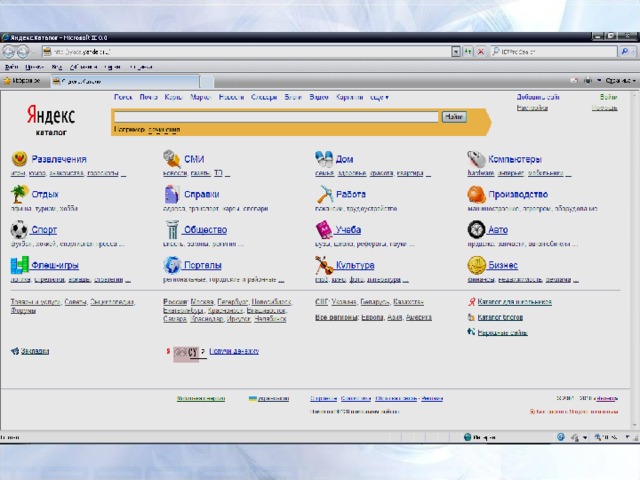Open the Флеш-игры category link
The height and width of the screenshot is (480, 640).
point(55,265)
